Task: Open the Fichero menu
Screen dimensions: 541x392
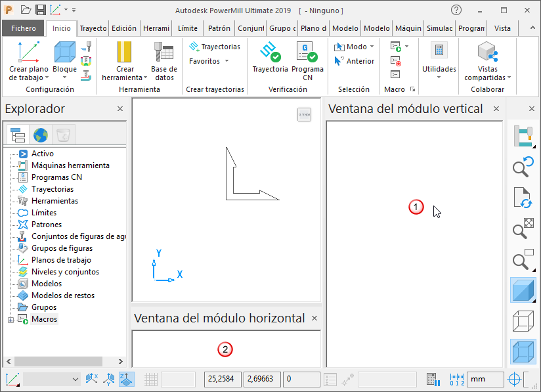Action: tap(23, 28)
